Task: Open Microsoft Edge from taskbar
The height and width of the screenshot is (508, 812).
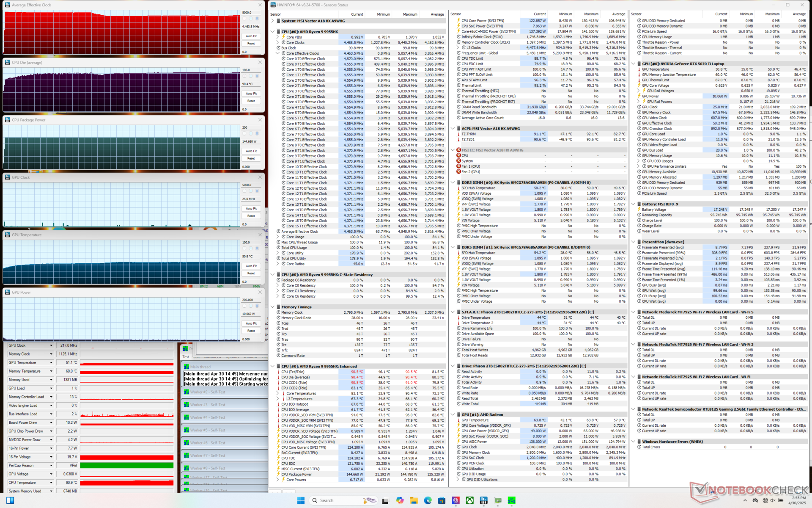Action: (428, 500)
